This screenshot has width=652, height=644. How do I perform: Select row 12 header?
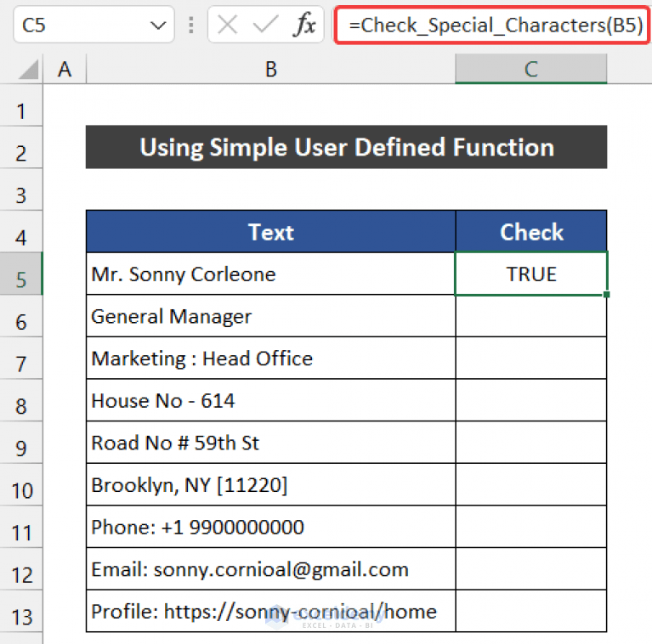[21, 568]
